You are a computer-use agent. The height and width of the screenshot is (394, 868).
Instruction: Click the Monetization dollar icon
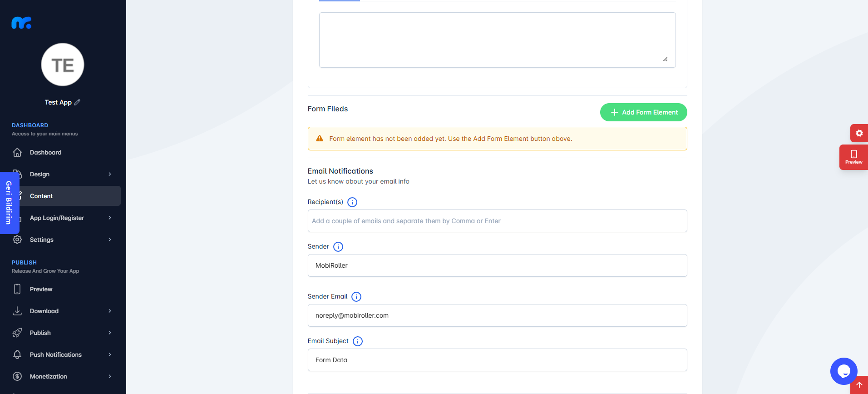tap(17, 376)
